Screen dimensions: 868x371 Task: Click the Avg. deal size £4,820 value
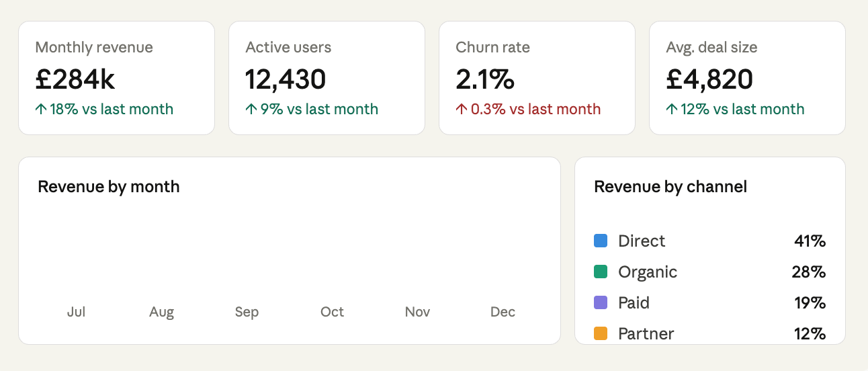pyautogui.click(x=709, y=79)
